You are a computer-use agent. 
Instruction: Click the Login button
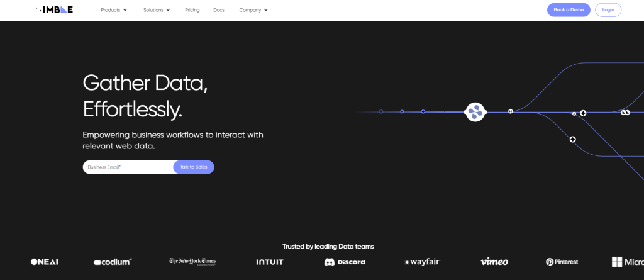(x=608, y=10)
